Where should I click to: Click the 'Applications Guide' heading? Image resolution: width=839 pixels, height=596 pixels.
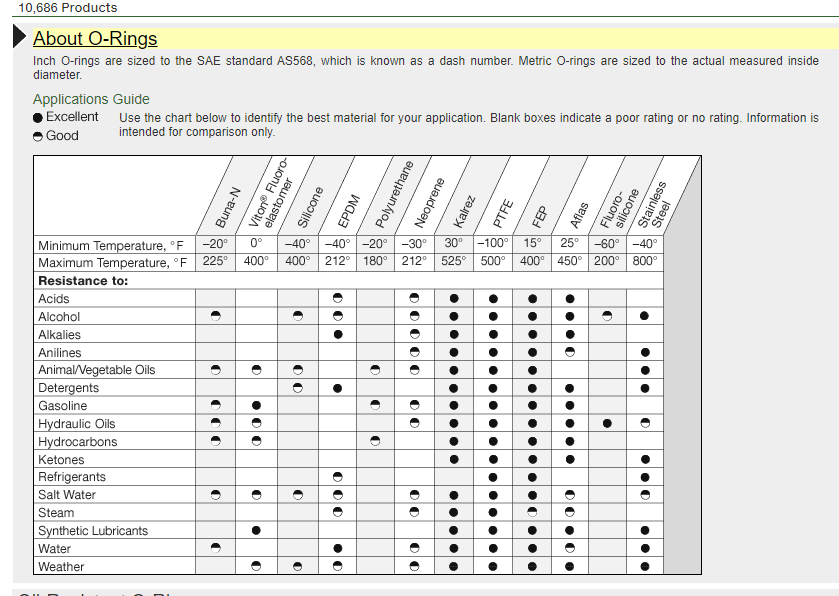coord(91,99)
